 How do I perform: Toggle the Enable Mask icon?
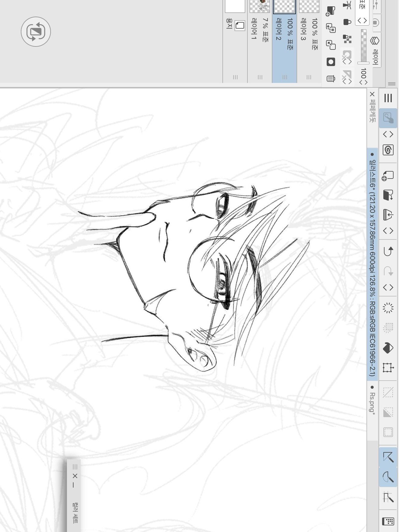pyautogui.click(x=347, y=55)
